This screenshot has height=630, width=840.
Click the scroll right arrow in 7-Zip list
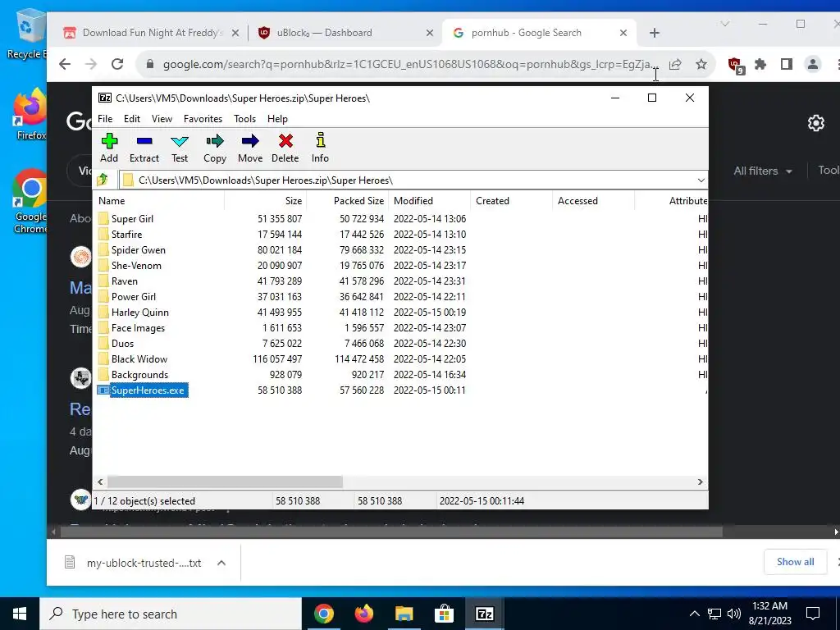tap(701, 482)
